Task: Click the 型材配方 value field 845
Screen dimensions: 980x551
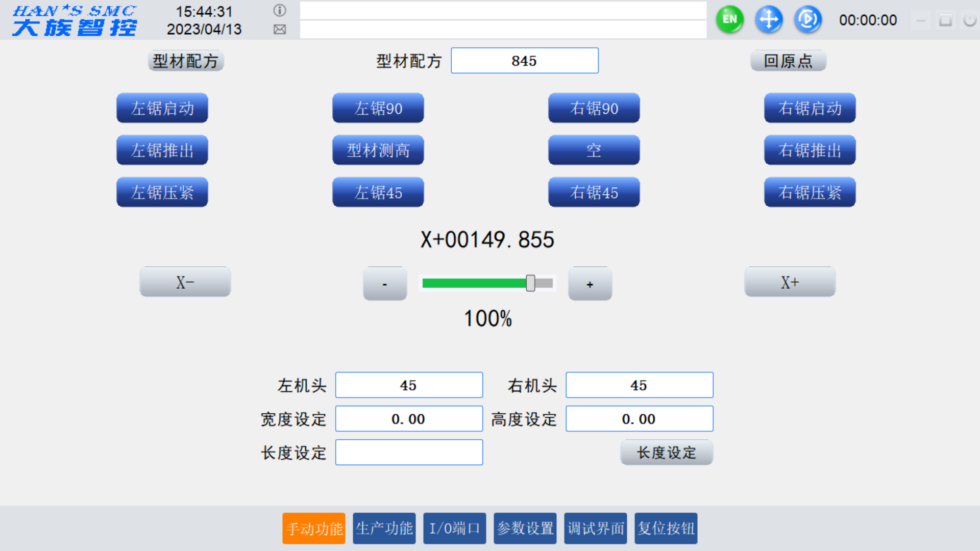Action: pos(525,61)
